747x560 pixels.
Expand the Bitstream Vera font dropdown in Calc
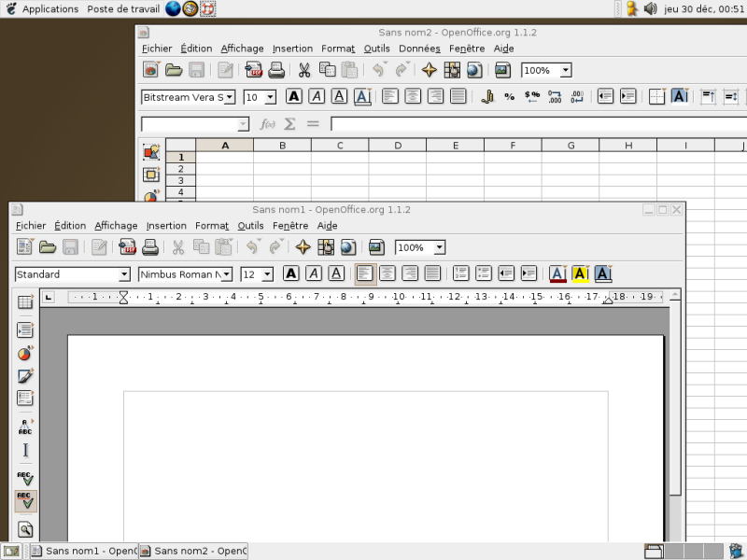click(x=230, y=97)
